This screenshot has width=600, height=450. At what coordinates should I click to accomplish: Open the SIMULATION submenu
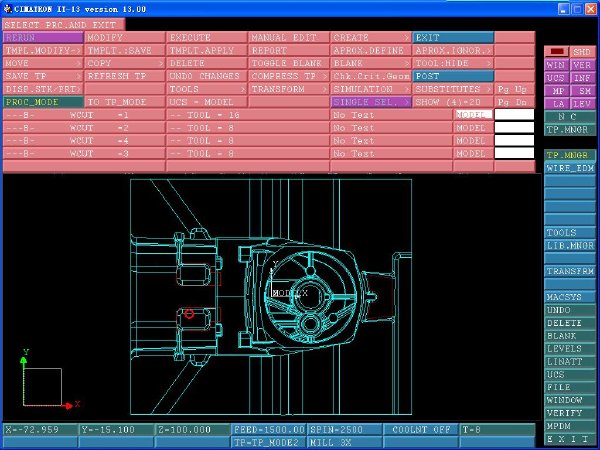(x=370, y=89)
